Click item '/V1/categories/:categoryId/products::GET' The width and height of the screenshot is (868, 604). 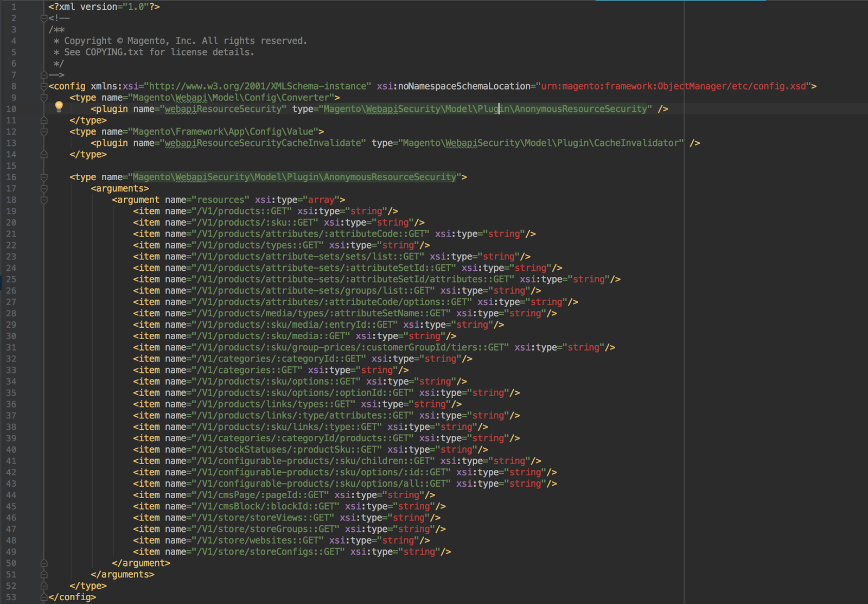tap(303, 439)
